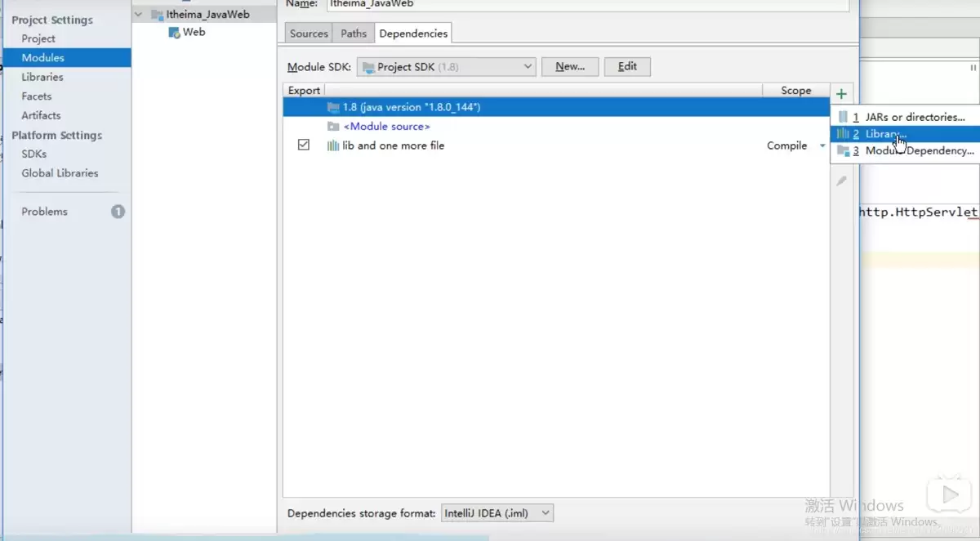Viewport: 980px width, 541px height.
Task: Toggle export checkbox for lib dependency
Action: point(304,145)
